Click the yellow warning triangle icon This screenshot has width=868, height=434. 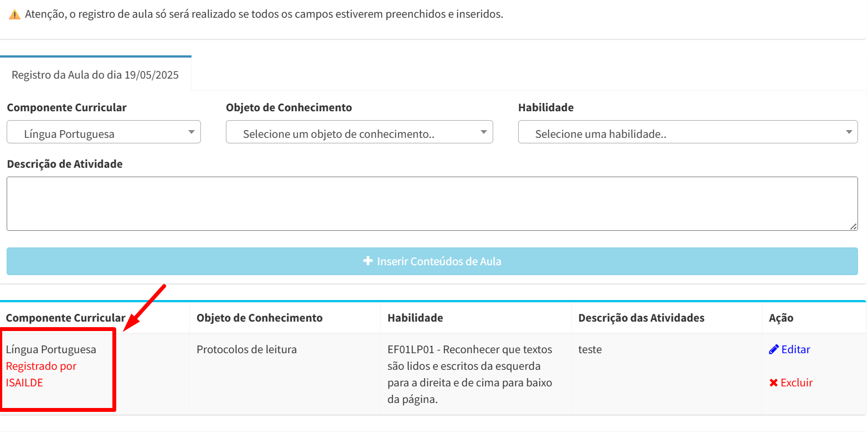(14, 14)
